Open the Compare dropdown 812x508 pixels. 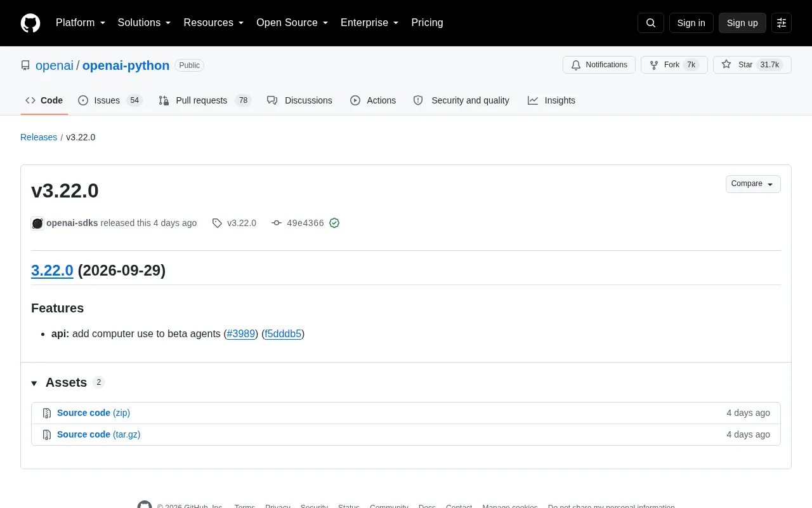point(753,184)
